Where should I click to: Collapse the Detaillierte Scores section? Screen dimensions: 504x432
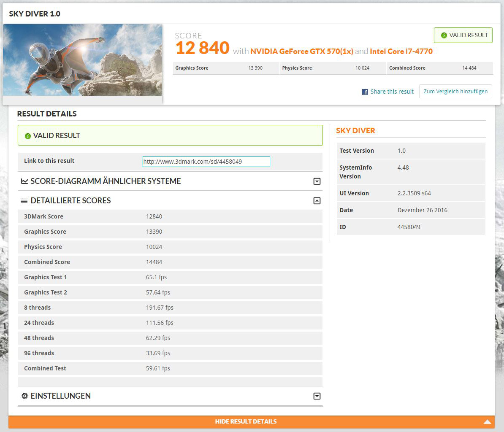point(317,201)
